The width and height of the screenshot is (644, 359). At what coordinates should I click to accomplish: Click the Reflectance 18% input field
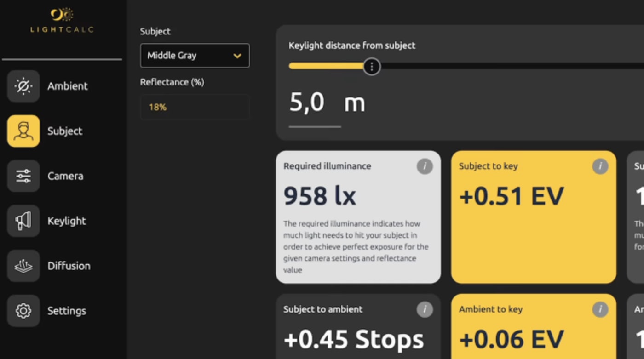(x=195, y=107)
